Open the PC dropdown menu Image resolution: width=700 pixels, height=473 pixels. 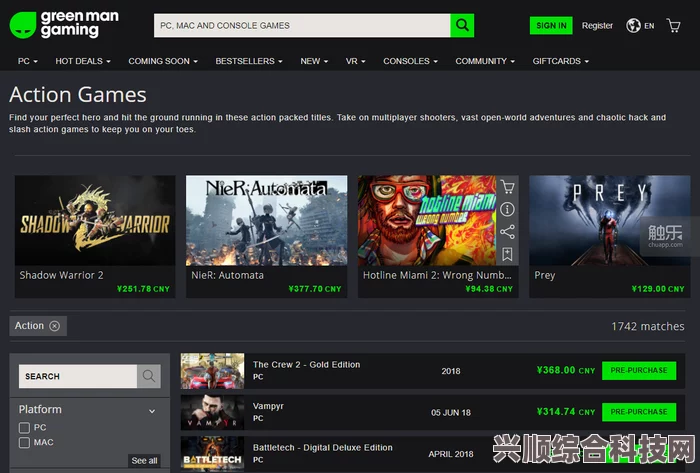pos(27,61)
